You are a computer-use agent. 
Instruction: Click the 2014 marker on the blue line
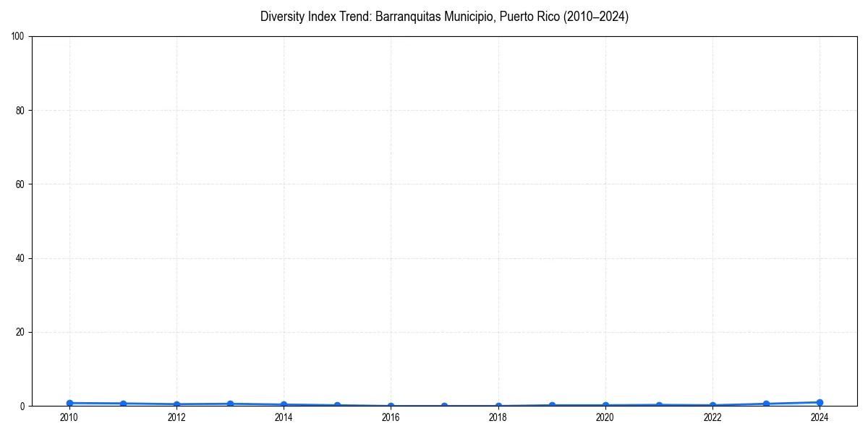(283, 404)
